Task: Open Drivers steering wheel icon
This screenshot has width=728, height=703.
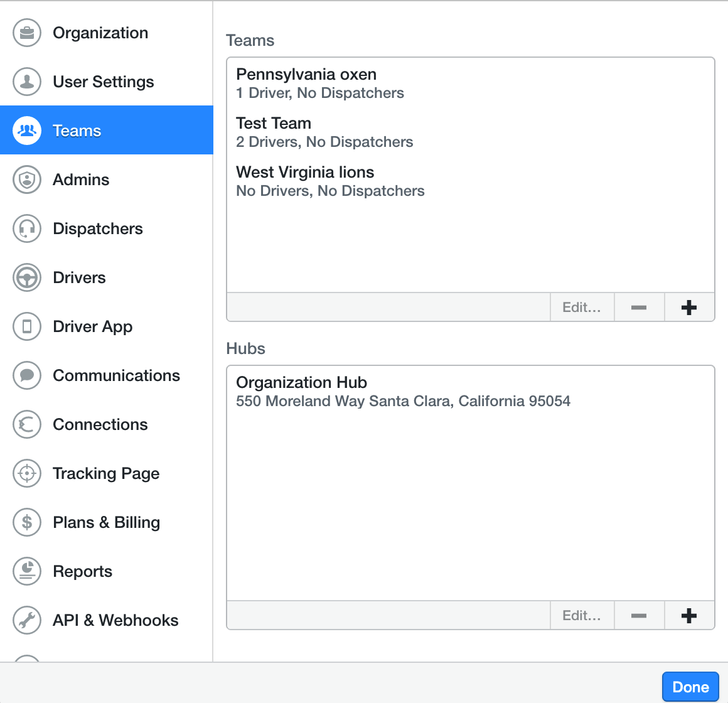Action: pos(27,277)
